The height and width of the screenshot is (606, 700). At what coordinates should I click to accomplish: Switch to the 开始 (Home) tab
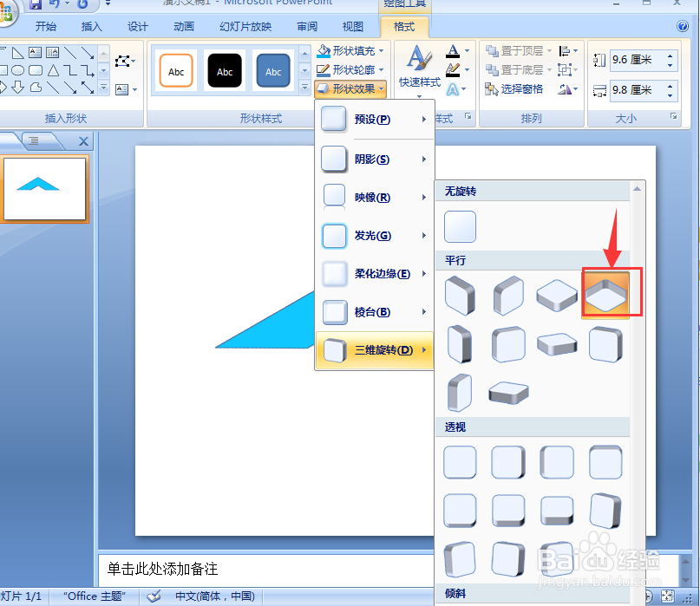click(x=45, y=27)
